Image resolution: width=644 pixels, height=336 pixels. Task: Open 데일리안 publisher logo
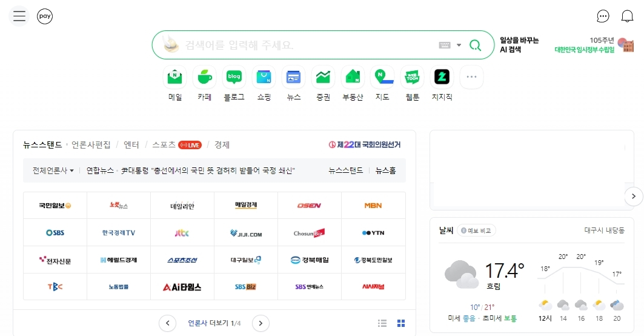pos(182,205)
